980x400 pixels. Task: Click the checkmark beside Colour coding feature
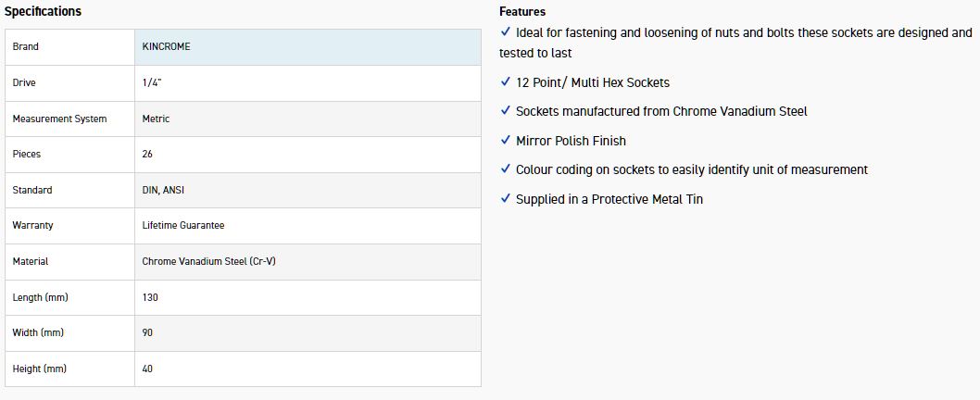505,169
